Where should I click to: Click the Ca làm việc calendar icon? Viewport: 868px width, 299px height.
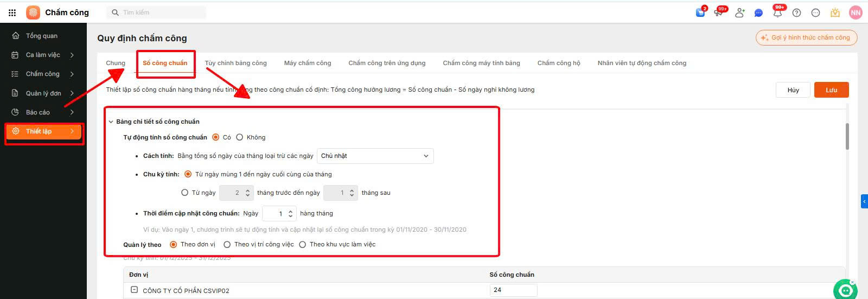pyautogui.click(x=15, y=55)
